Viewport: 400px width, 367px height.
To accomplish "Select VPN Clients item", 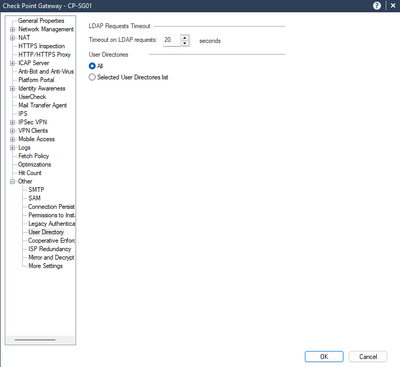I will point(33,131).
